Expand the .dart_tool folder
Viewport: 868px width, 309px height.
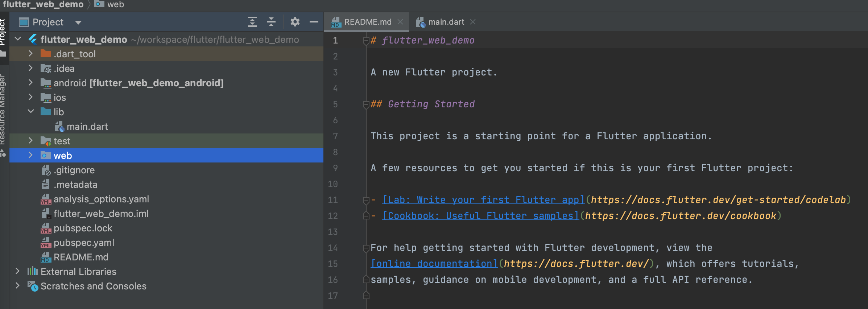click(30, 54)
